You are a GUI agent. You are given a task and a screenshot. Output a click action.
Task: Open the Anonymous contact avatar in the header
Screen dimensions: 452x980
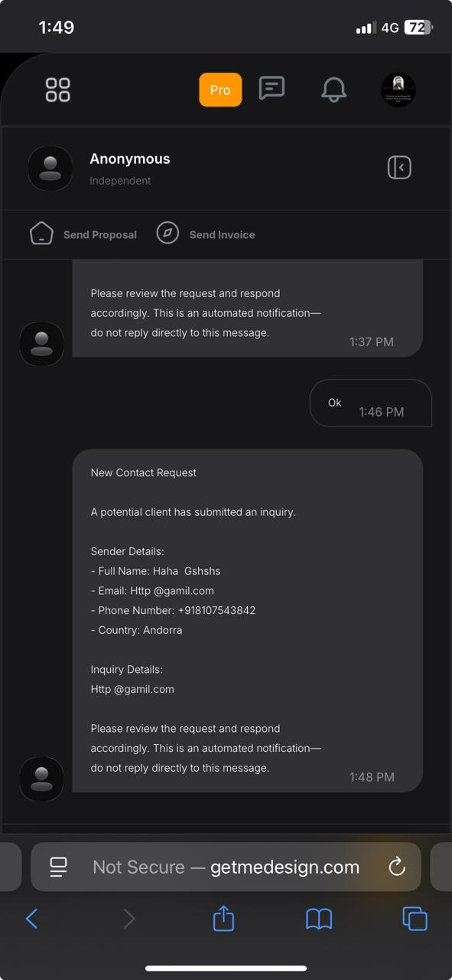tap(50, 168)
